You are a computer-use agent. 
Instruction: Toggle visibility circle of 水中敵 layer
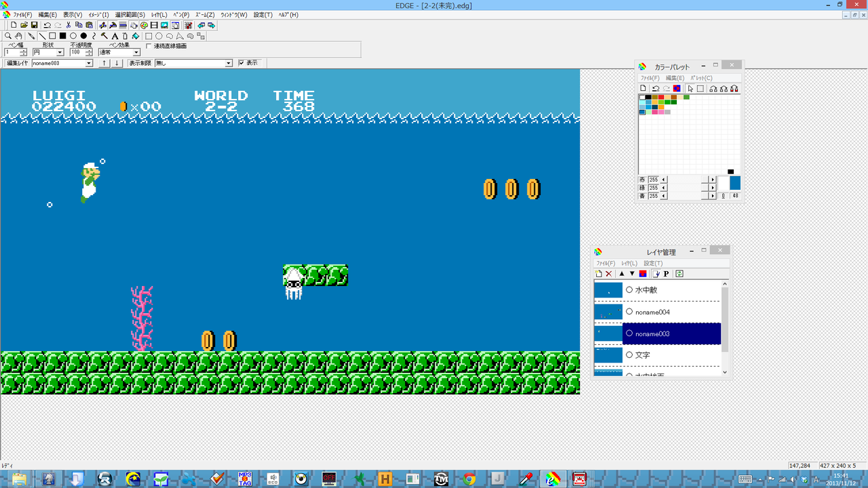[x=629, y=289]
